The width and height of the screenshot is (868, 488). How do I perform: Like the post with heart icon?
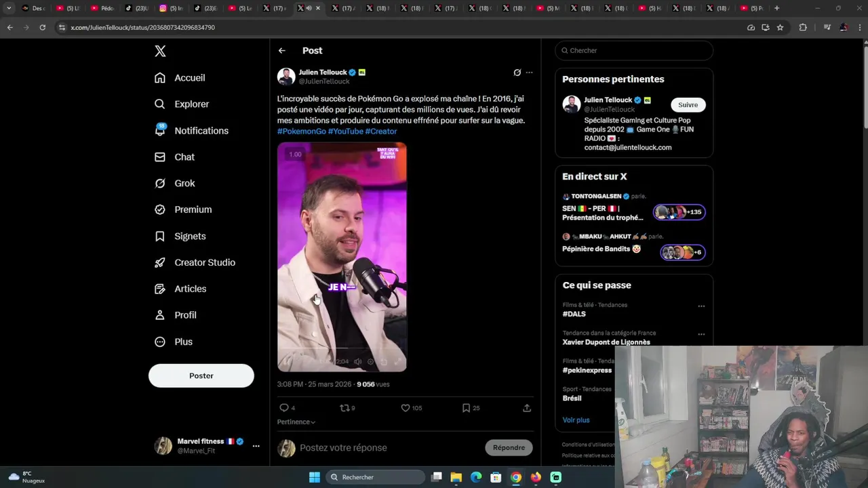tap(406, 408)
